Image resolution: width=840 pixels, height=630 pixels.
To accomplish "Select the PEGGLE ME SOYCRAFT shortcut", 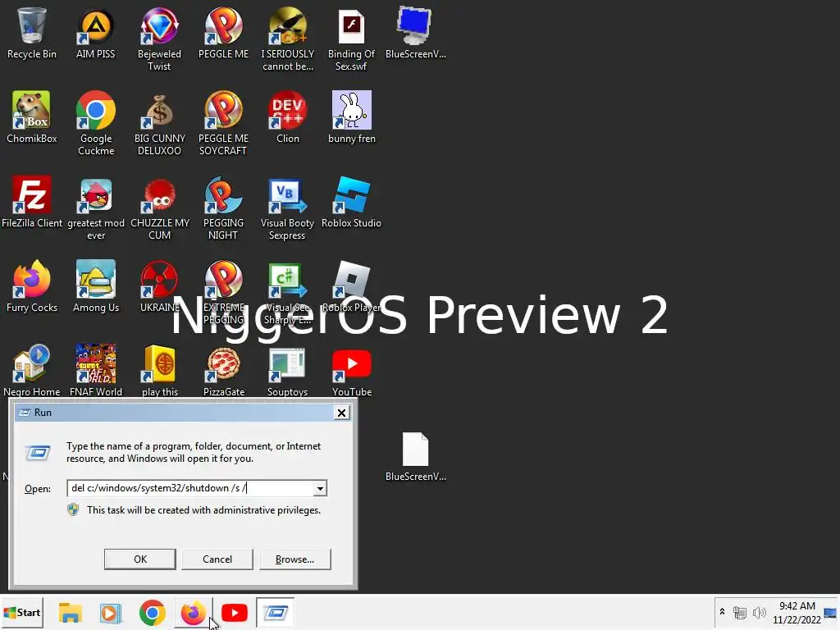I will tap(223, 124).
